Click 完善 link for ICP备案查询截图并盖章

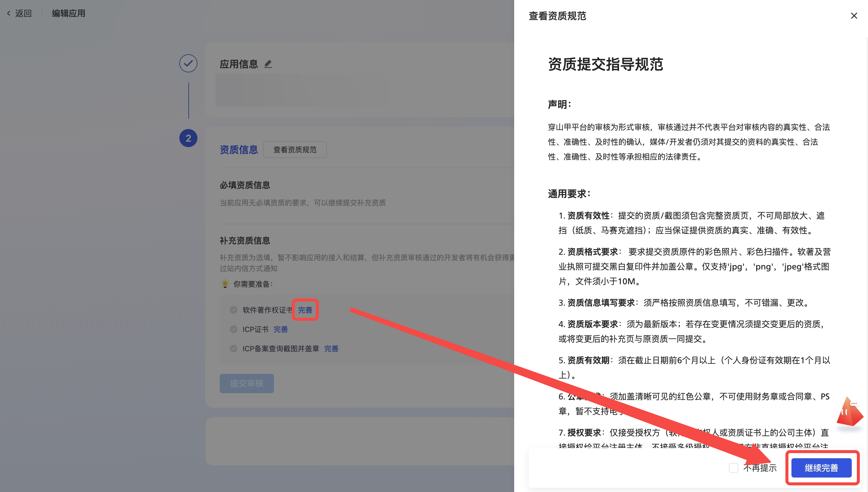click(x=331, y=348)
